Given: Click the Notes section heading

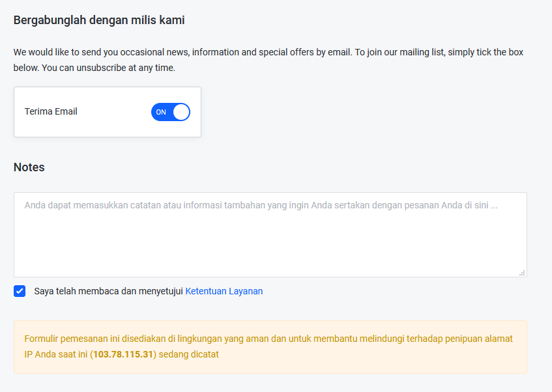Looking at the screenshot, I should click(x=29, y=167).
